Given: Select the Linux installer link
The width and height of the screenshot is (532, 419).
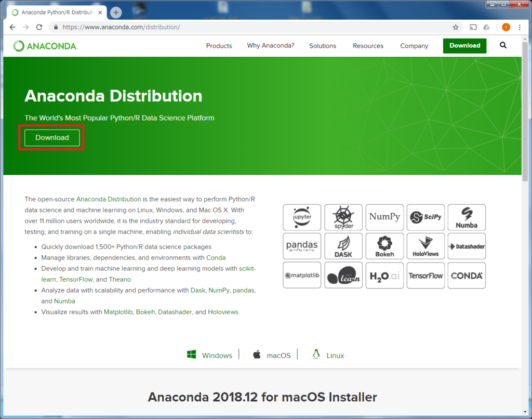Looking at the screenshot, I should [328, 355].
